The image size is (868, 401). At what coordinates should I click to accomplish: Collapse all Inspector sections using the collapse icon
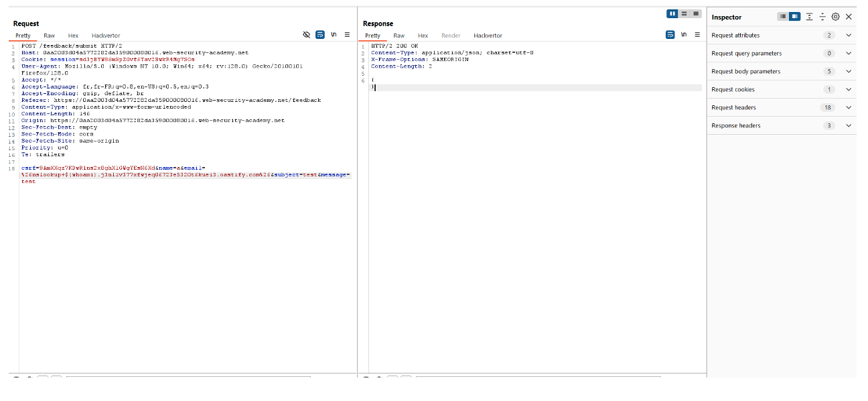[822, 16]
